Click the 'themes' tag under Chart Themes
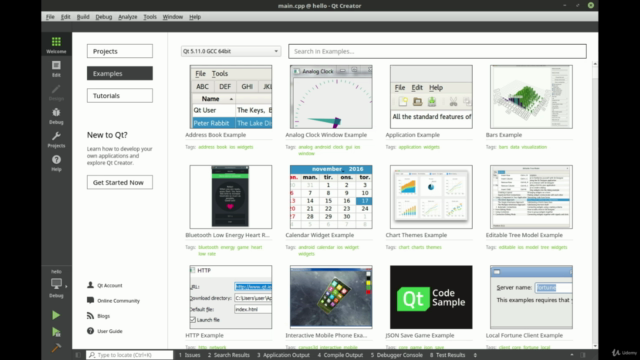Image resolution: width=640 pixels, height=360 pixels. [433, 247]
